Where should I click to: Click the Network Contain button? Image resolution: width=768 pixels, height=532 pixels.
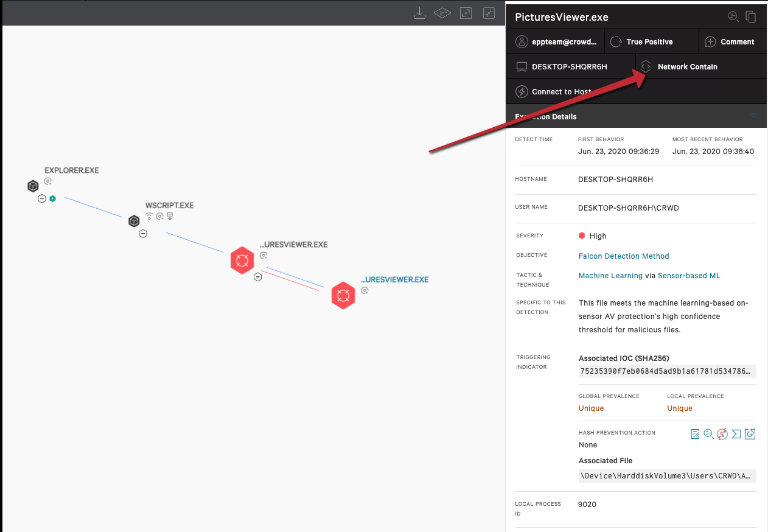700,66
